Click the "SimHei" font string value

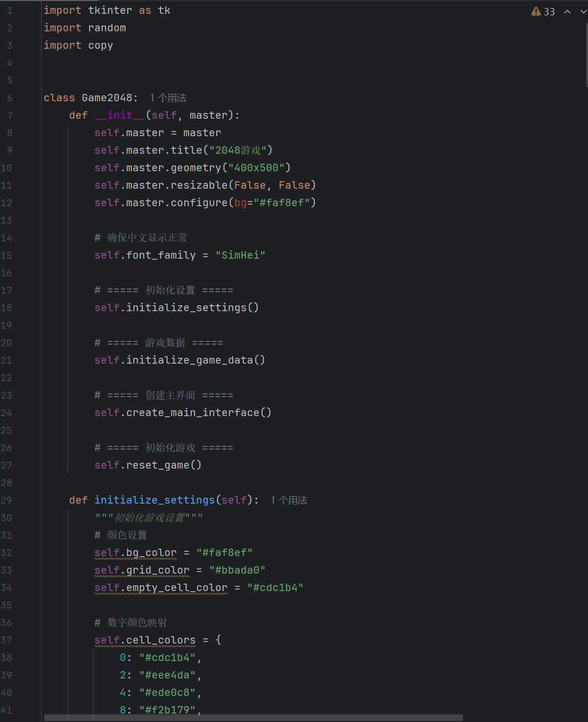tap(240, 256)
